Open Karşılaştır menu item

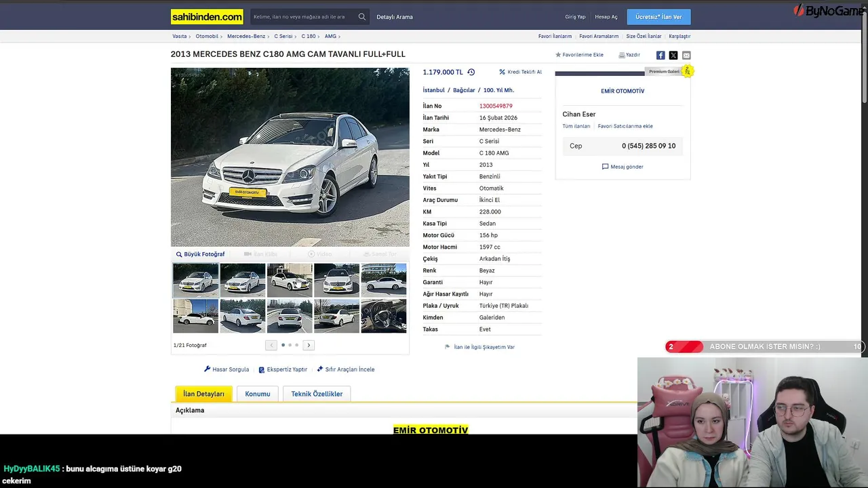[679, 37]
